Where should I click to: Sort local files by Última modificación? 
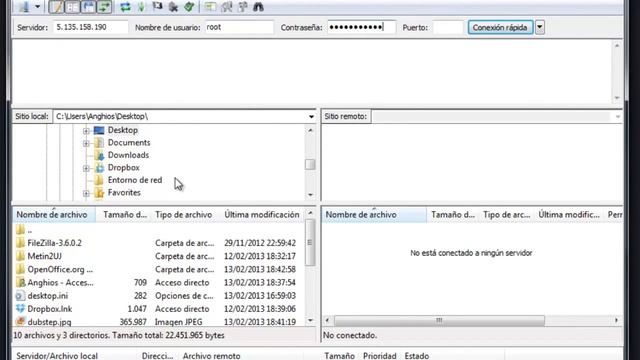point(262,215)
